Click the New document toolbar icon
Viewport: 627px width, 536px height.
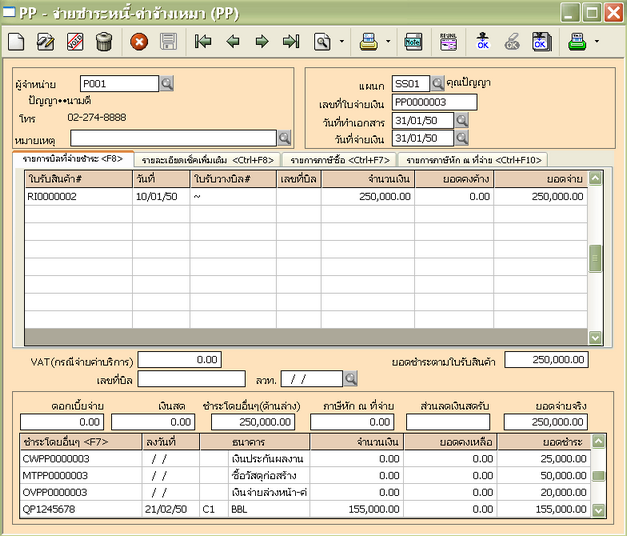(x=16, y=42)
